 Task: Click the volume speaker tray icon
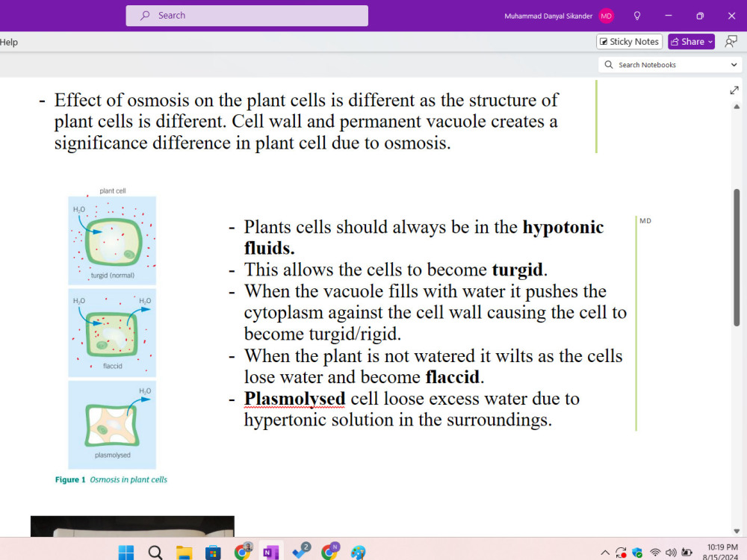point(671,553)
